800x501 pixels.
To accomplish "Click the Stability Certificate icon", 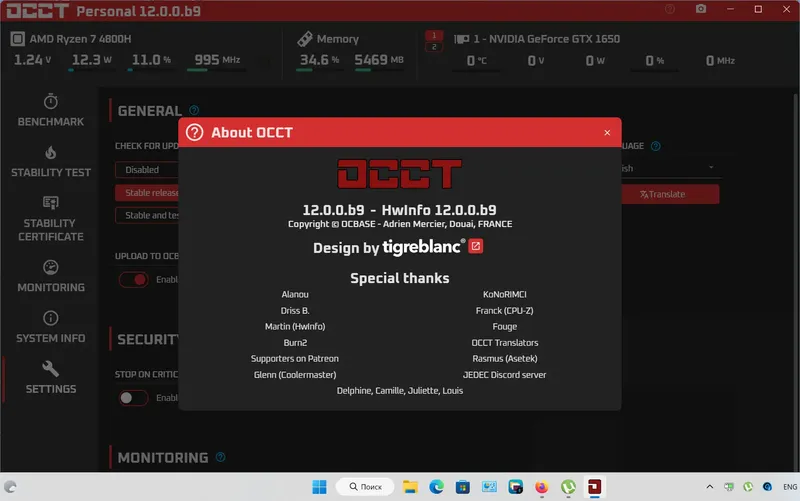I will 51,203.
